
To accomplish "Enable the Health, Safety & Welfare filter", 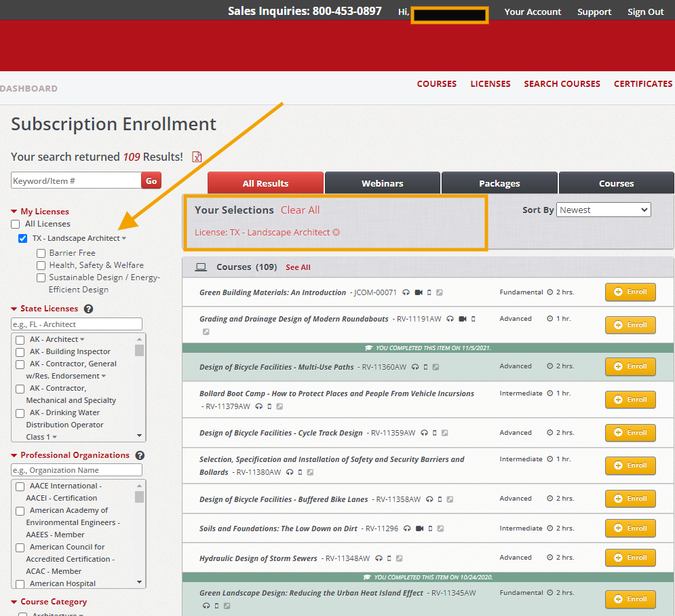I will (41, 265).
